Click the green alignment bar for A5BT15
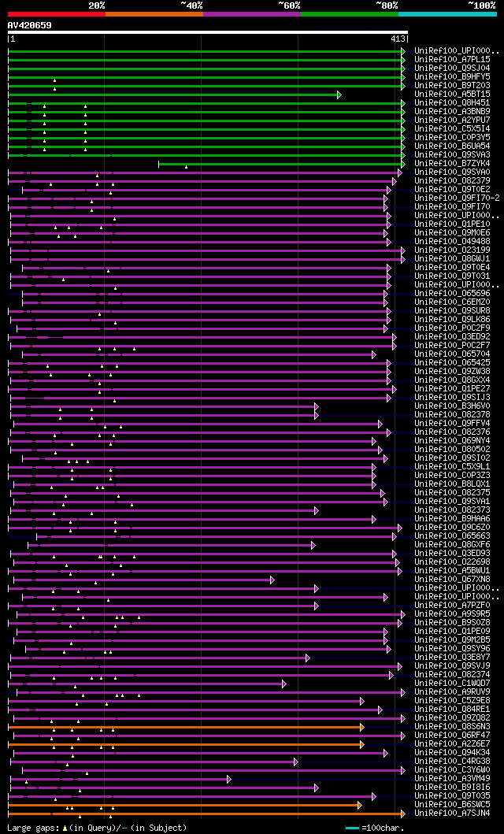Image resolution: width=504 pixels, height=834 pixels. (174, 95)
